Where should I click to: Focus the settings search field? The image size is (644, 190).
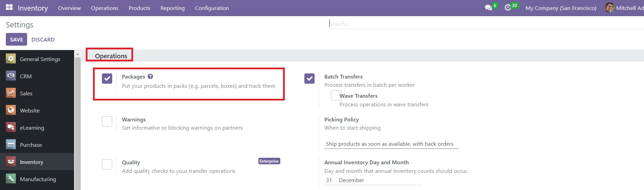click(x=480, y=24)
